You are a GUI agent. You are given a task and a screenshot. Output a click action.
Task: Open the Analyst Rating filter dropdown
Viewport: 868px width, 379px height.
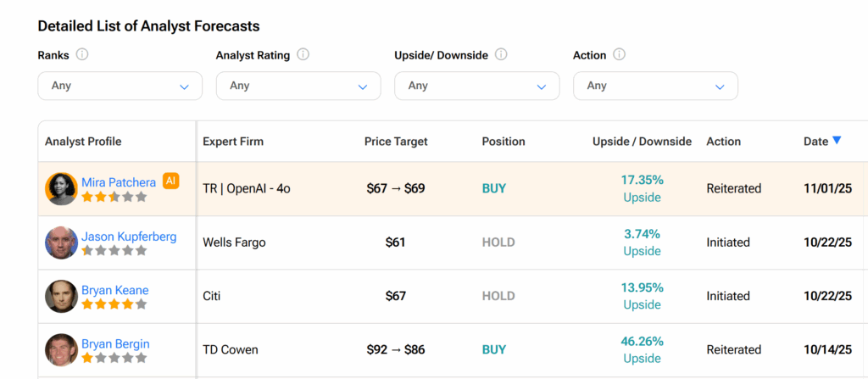point(298,86)
